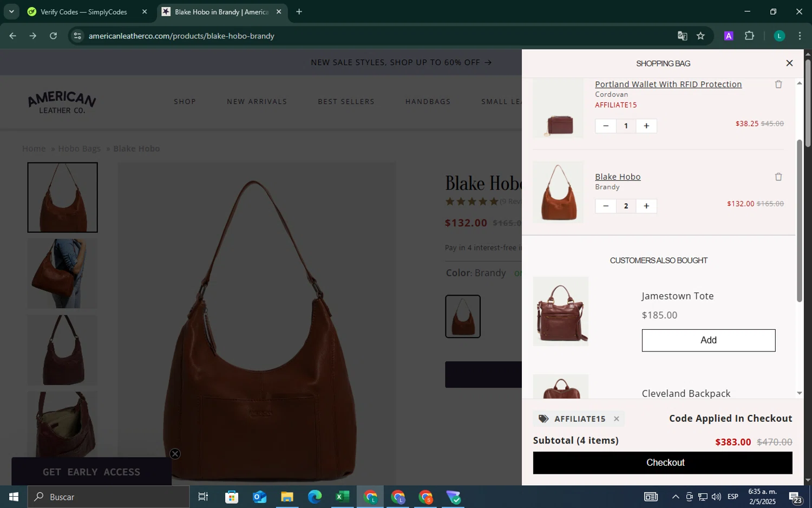Increase Portland Wallet quantity
The width and height of the screenshot is (812, 508).
tap(646, 126)
